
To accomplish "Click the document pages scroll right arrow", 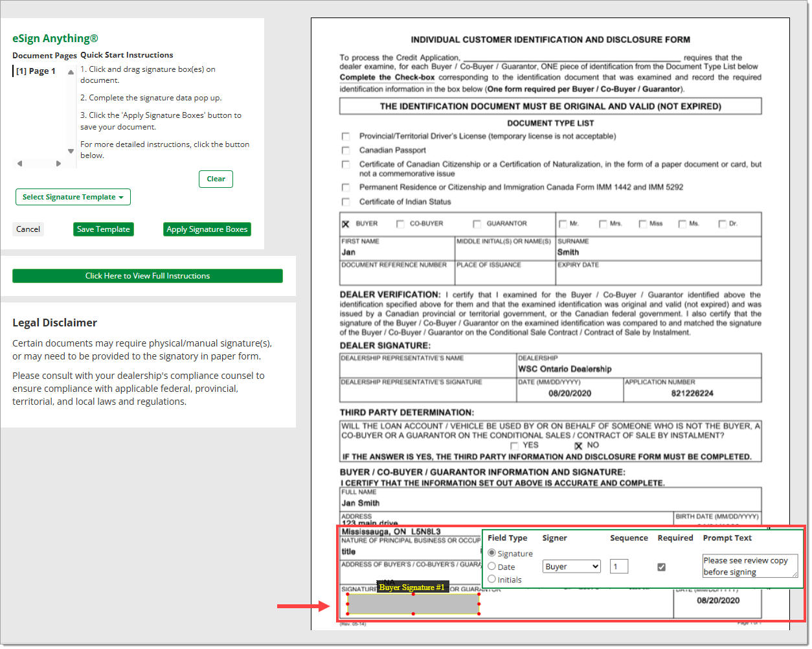I will tap(58, 163).
